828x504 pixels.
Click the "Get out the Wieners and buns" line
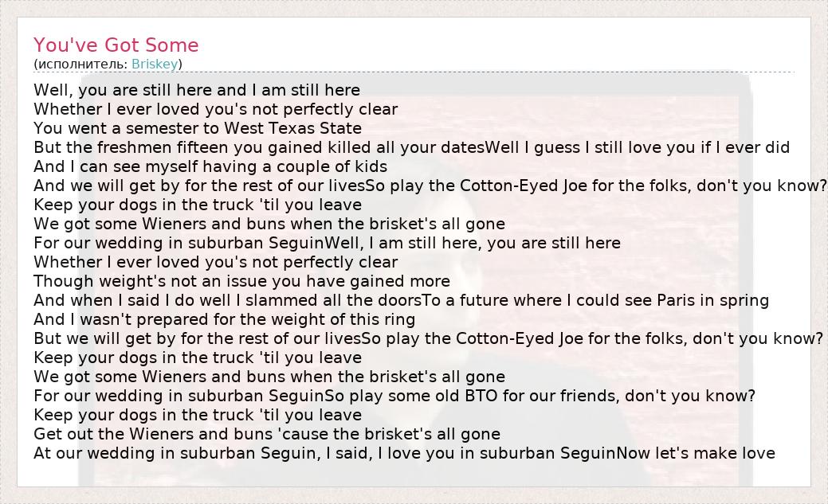click(x=267, y=434)
